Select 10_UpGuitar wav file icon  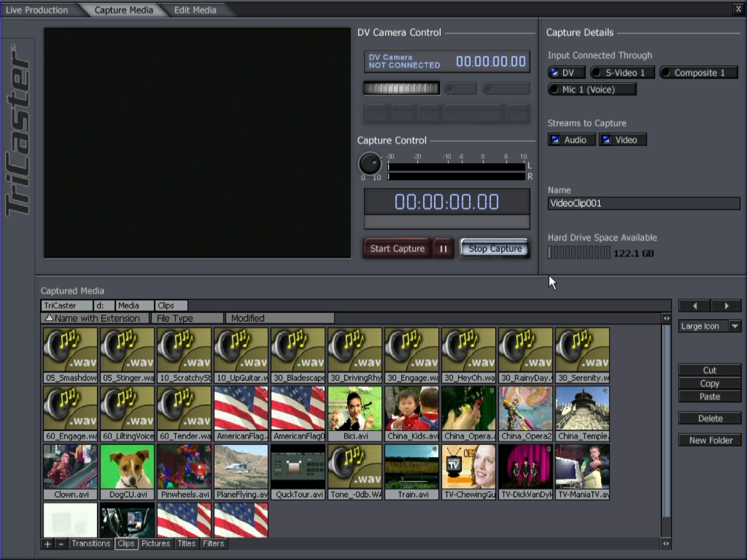[241, 355]
